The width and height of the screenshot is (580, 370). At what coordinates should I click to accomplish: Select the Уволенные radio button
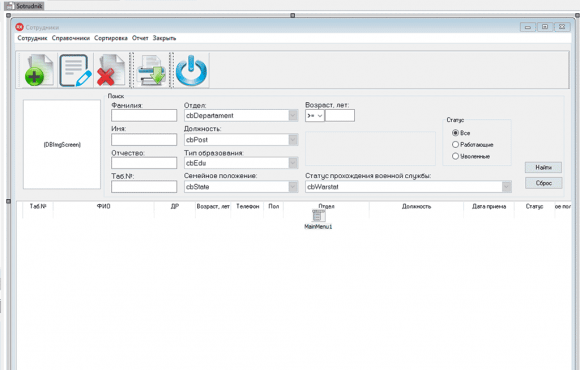455,156
